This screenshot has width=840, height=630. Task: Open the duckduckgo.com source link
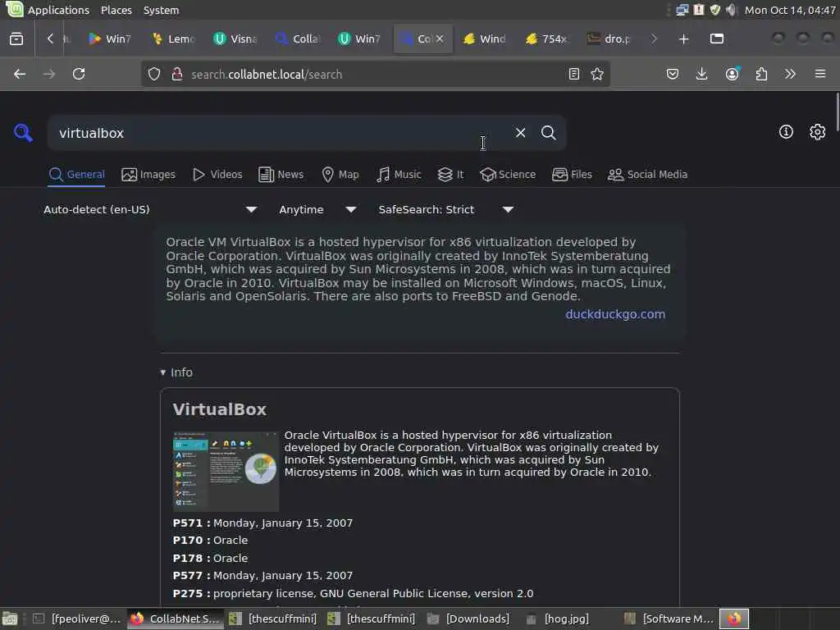pyautogui.click(x=615, y=314)
